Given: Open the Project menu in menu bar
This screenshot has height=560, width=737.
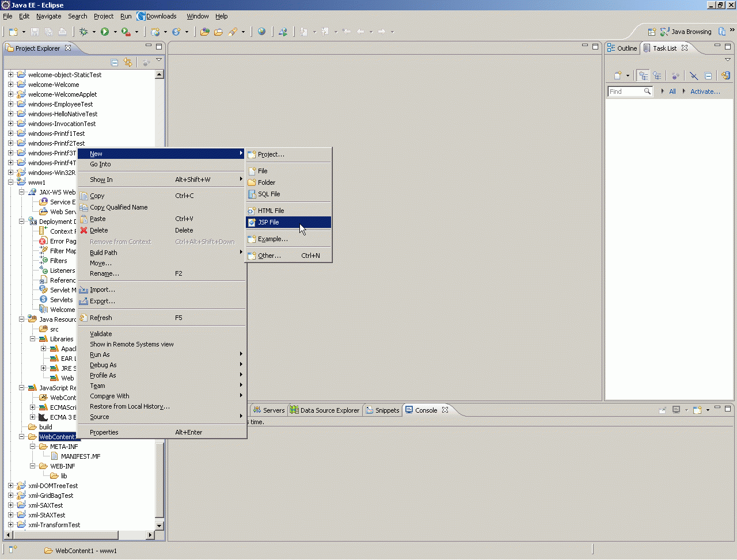Looking at the screenshot, I should coord(104,16).
